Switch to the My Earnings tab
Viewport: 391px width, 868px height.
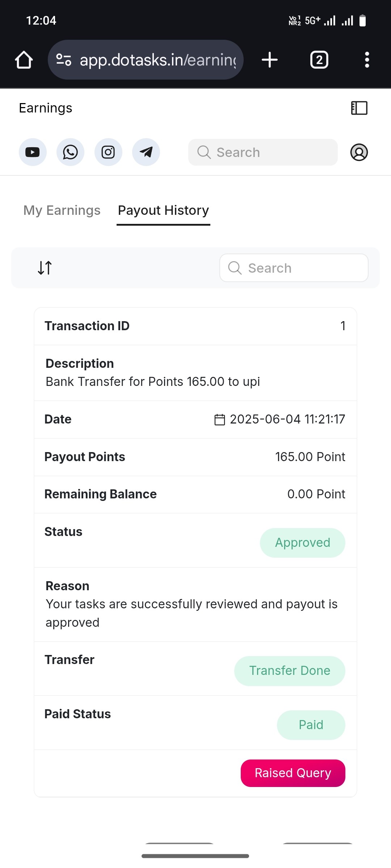coord(62,210)
